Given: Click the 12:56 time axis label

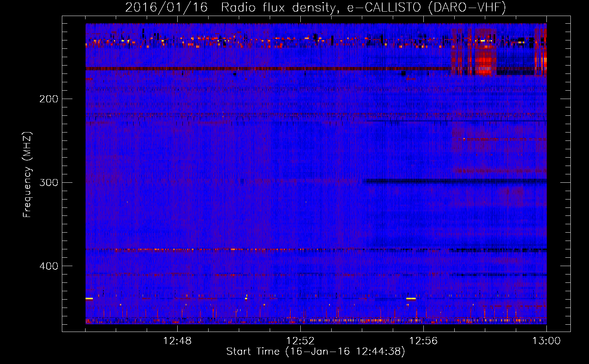Looking at the screenshot, I should pyautogui.click(x=423, y=341).
